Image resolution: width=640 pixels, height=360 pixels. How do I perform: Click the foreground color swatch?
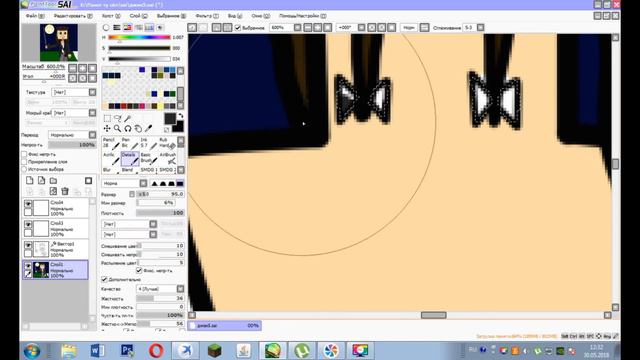(170, 119)
